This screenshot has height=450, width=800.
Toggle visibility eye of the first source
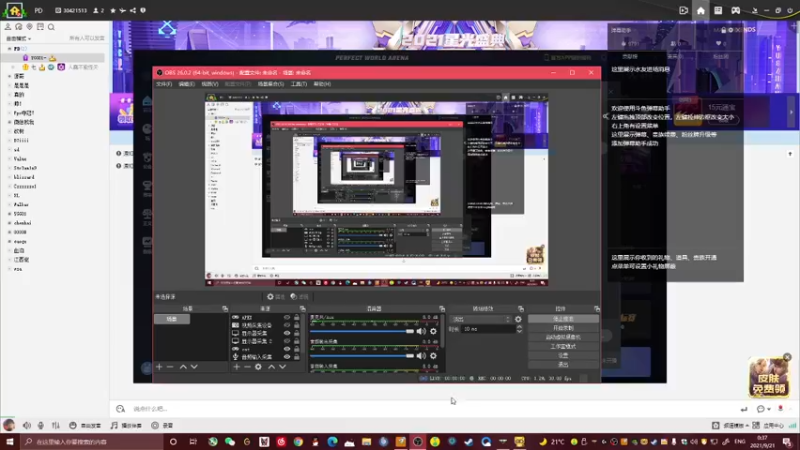tap(287, 317)
